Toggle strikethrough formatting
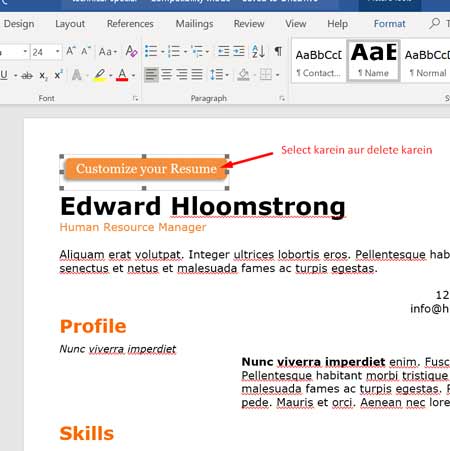Viewport: 450px width, 451px height. point(27,76)
